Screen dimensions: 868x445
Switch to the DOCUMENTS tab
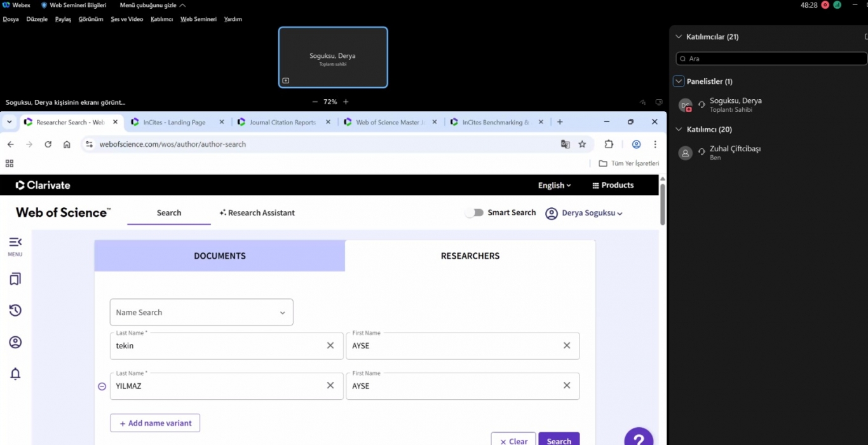220,256
